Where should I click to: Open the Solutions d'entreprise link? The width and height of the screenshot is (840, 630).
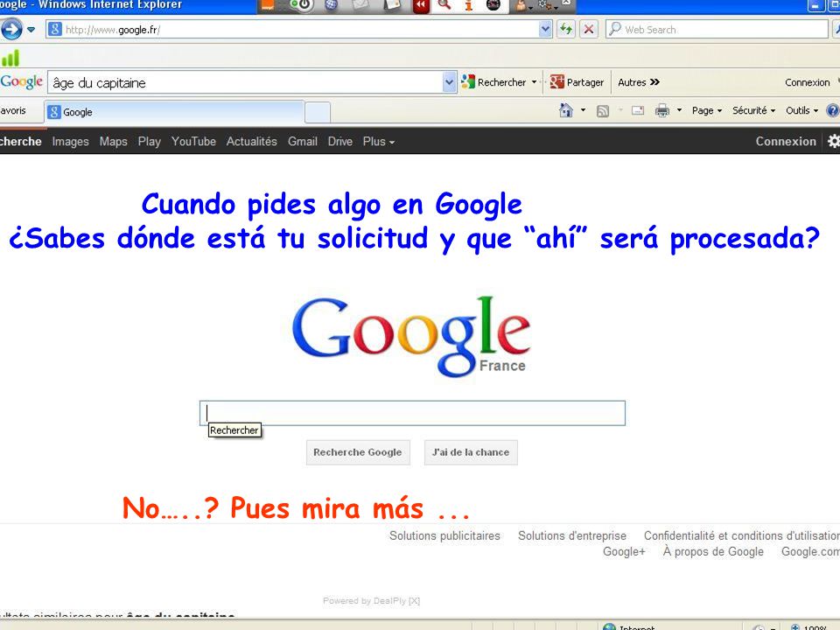(572, 535)
